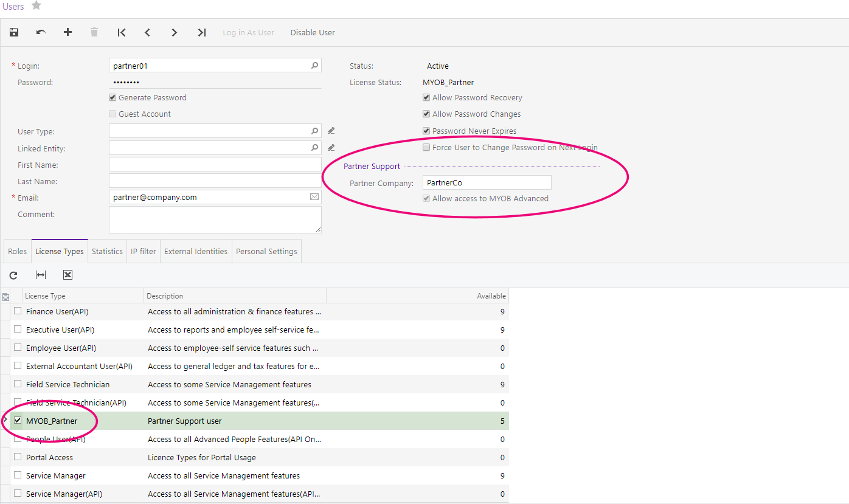Jump to the last record
Viewport: 849px width, 504px height.
coord(202,32)
